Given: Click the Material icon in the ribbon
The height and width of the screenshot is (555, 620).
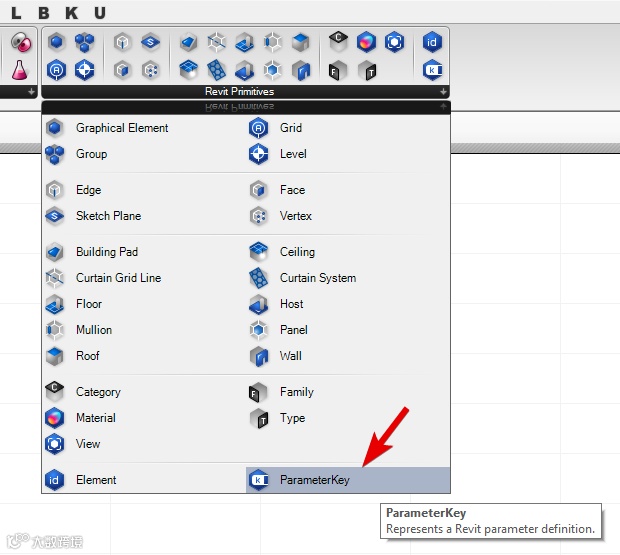Looking at the screenshot, I should [366, 42].
